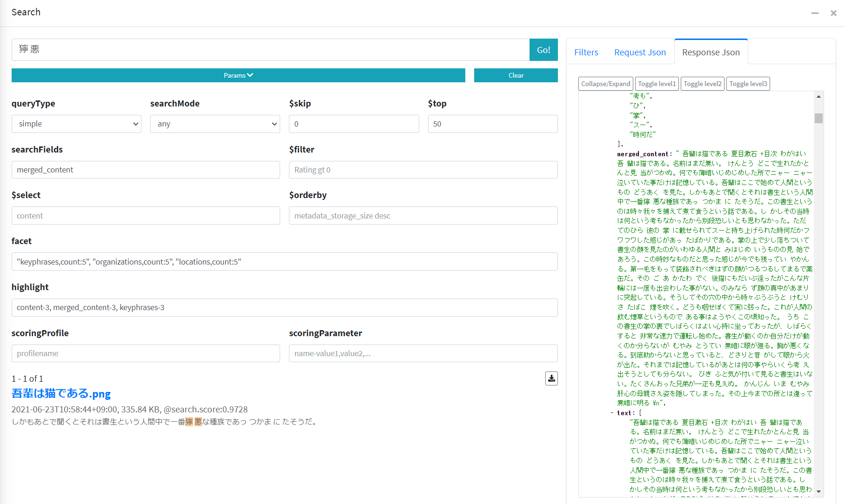Toggle level1 of the JSON
Viewport: 845px width, 504px height.
tap(657, 84)
